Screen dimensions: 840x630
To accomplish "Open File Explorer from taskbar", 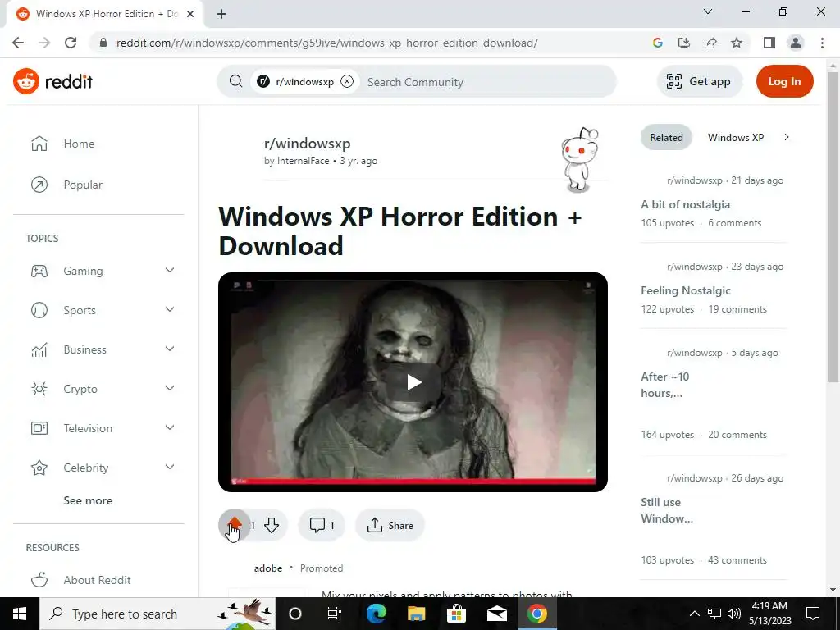I will tap(416, 614).
